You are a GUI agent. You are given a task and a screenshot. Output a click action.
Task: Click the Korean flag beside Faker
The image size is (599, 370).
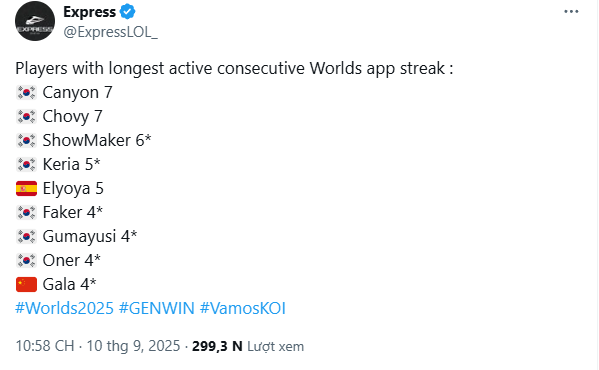(26, 212)
